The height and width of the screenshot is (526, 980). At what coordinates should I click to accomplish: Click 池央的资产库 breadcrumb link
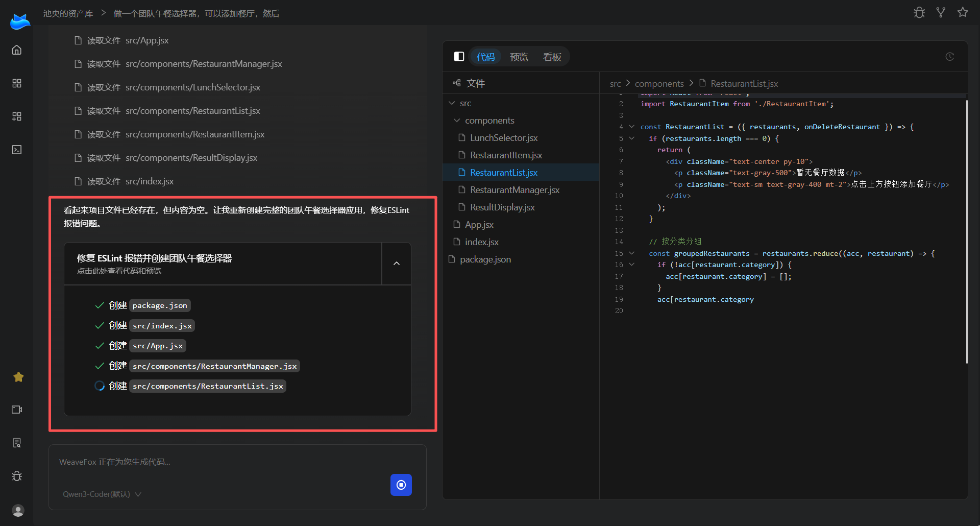tap(68, 13)
